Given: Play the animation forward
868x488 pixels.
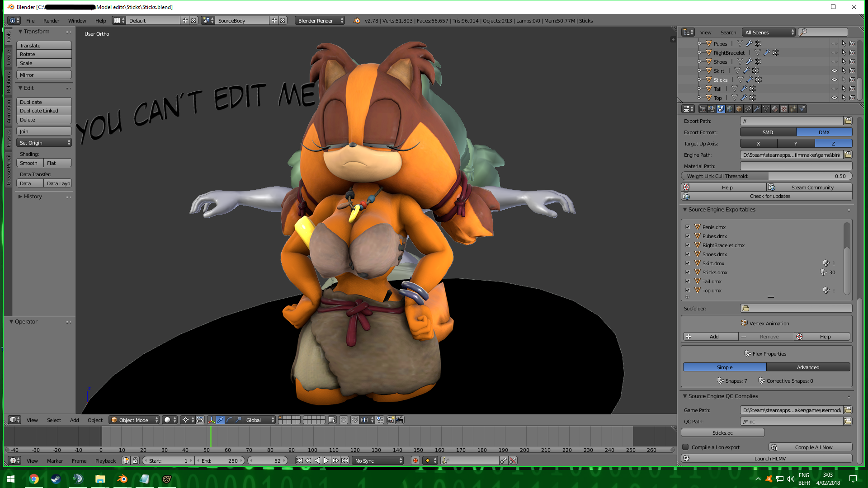Looking at the screenshot, I should [x=326, y=461].
